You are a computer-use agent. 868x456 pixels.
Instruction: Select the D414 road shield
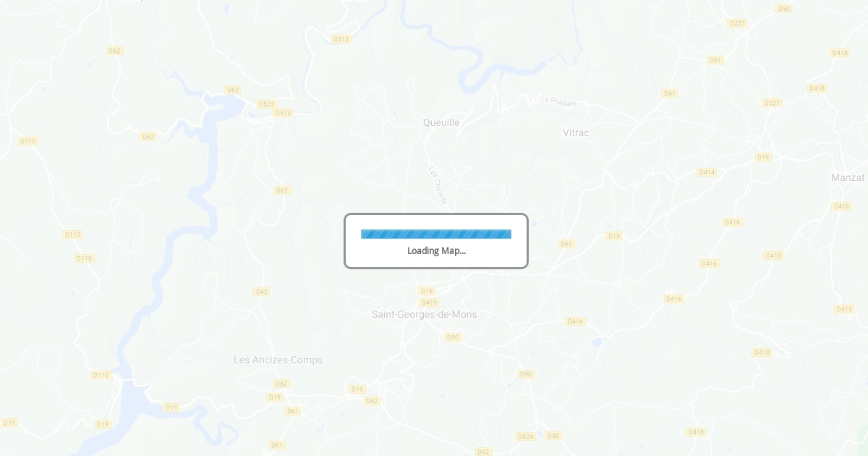pyautogui.click(x=707, y=172)
